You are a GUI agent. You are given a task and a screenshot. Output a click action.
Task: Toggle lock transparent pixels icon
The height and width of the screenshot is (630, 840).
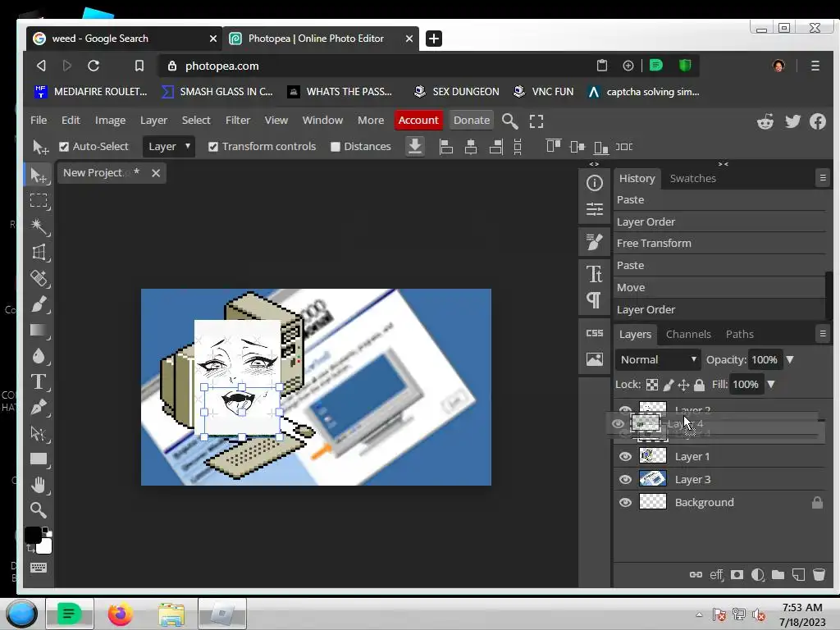(652, 385)
